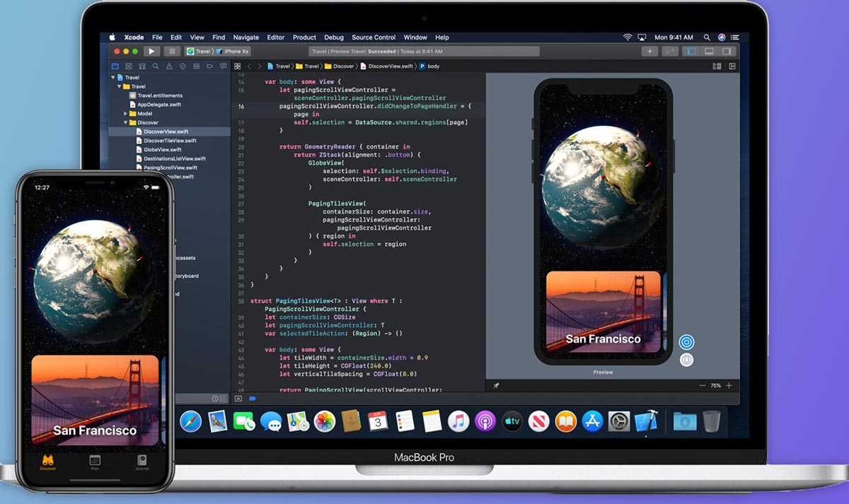Open the related items grid icon in jump bar
The height and width of the screenshot is (504, 849).
(x=238, y=66)
